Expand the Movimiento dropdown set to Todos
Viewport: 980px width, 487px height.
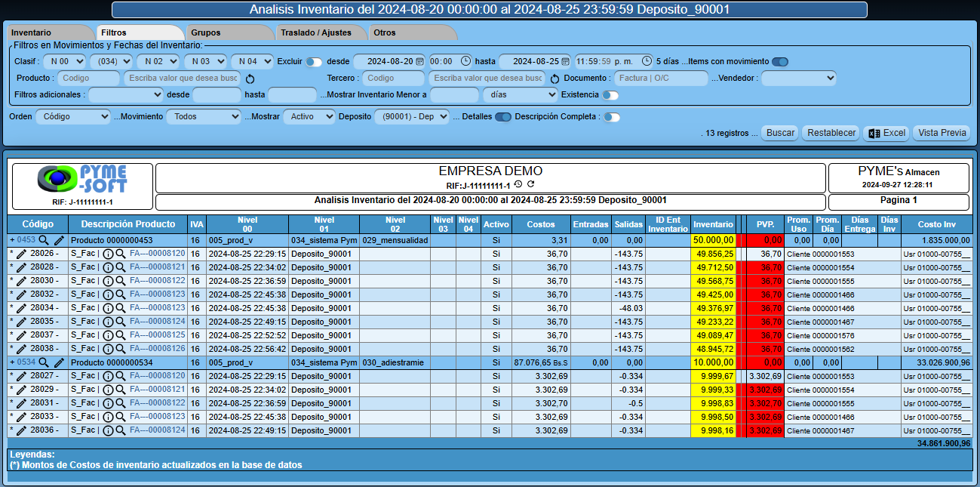[x=203, y=117]
